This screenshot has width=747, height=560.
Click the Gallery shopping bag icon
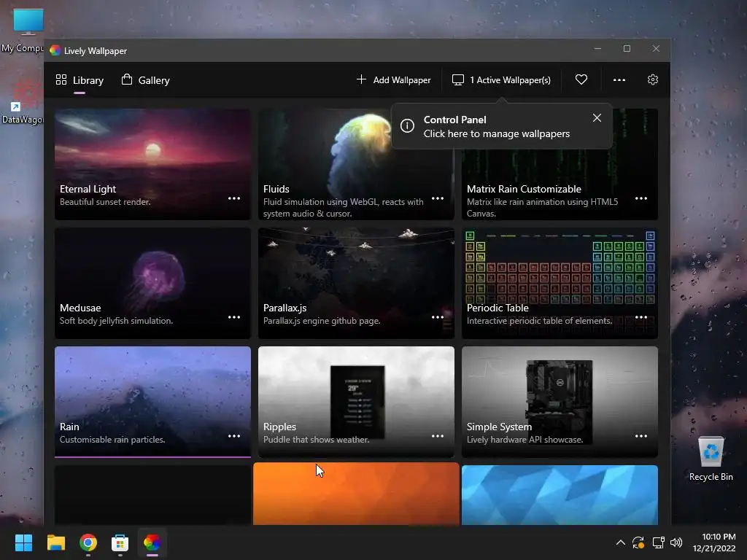pos(127,79)
